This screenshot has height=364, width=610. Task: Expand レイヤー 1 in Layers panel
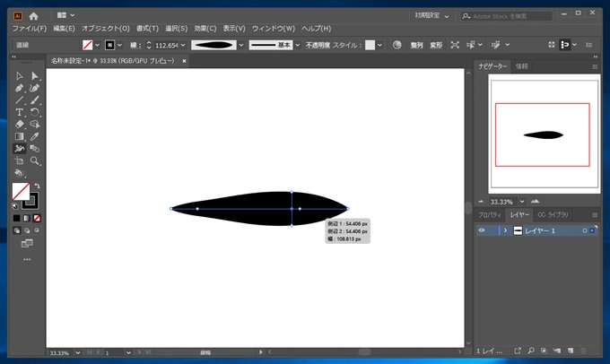[x=505, y=230]
